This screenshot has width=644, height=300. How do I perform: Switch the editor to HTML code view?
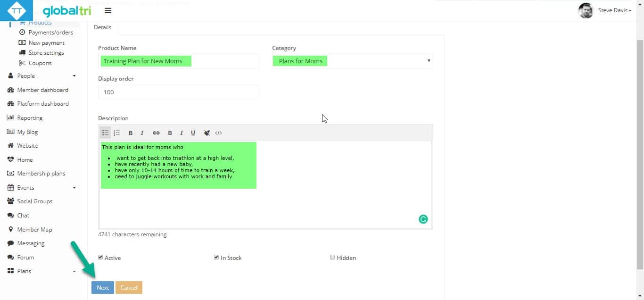218,133
